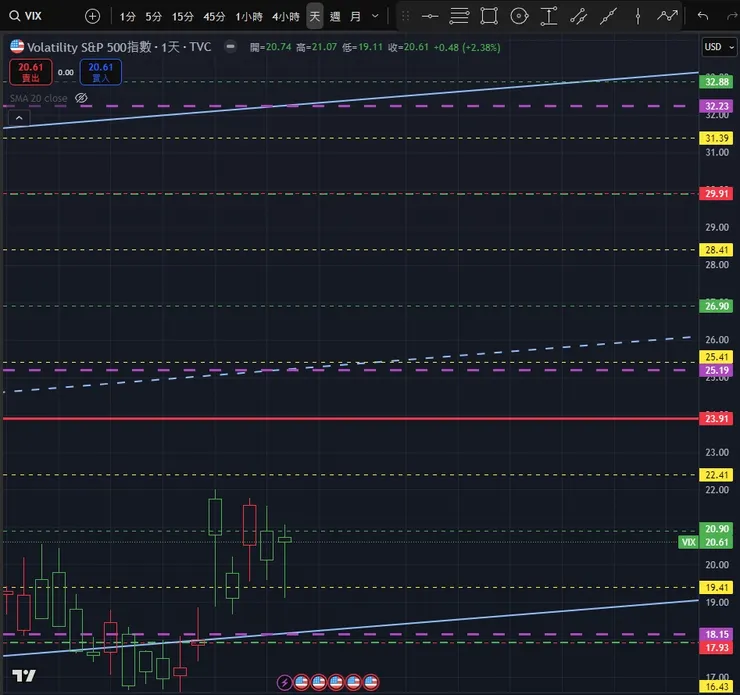Select the solid red 23.91 horizontal line
The height and width of the screenshot is (695, 740).
coord(350,419)
